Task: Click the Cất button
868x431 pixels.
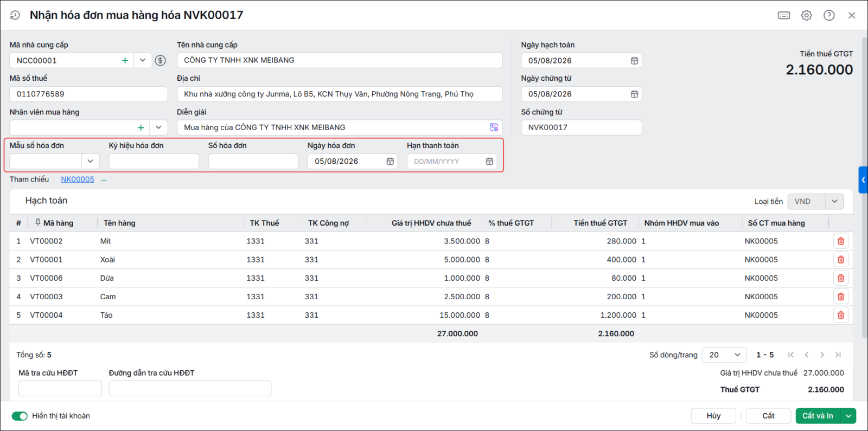Action: 768,416
